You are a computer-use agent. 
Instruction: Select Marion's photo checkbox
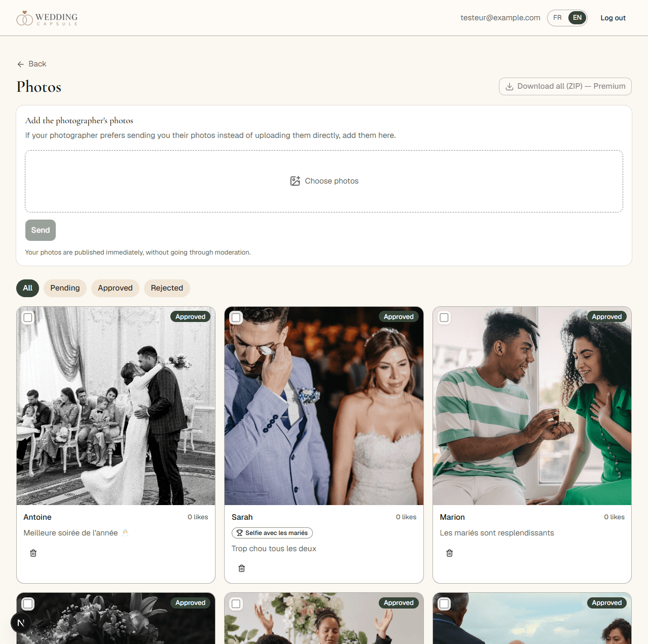[444, 318]
